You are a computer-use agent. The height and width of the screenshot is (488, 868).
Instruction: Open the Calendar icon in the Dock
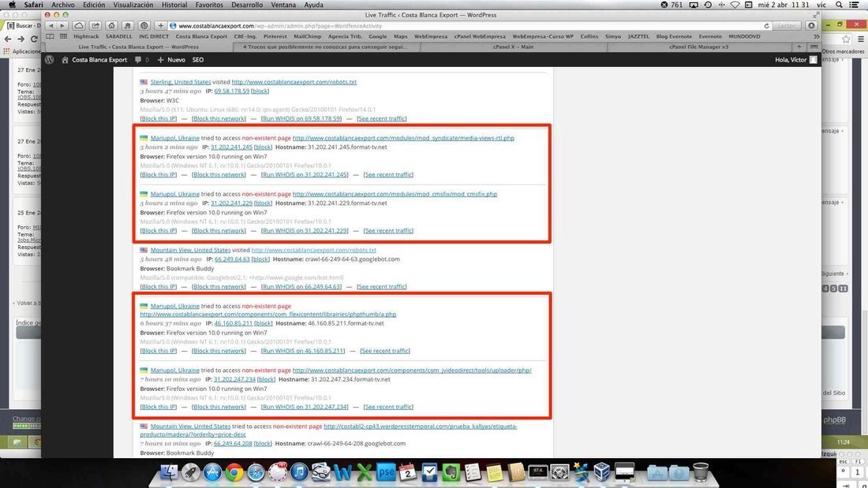[x=407, y=472]
